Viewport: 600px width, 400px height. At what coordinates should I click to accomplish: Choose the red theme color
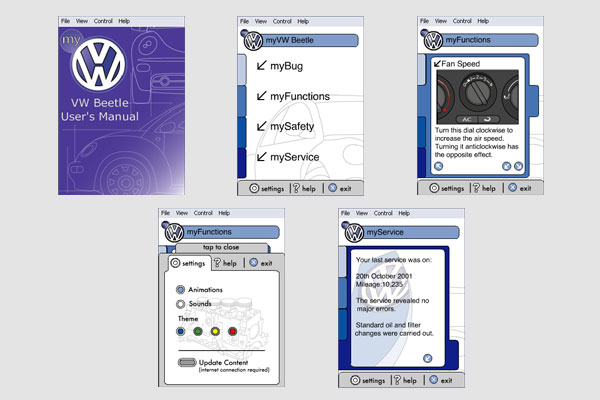[233, 331]
